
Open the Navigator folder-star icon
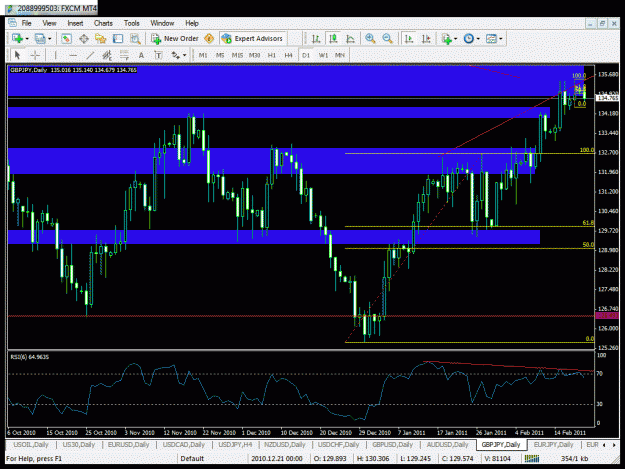click(x=100, y=39)
